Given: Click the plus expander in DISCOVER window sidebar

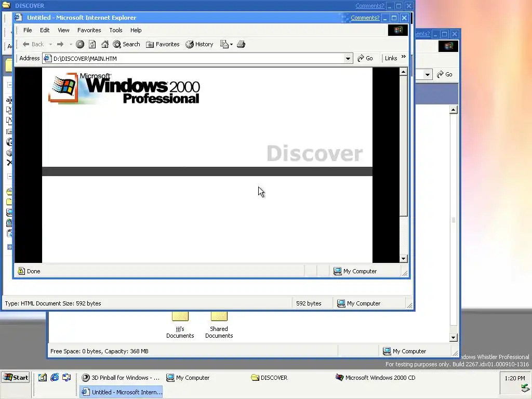Looking at the screenshot, I should tap(9, 247).
